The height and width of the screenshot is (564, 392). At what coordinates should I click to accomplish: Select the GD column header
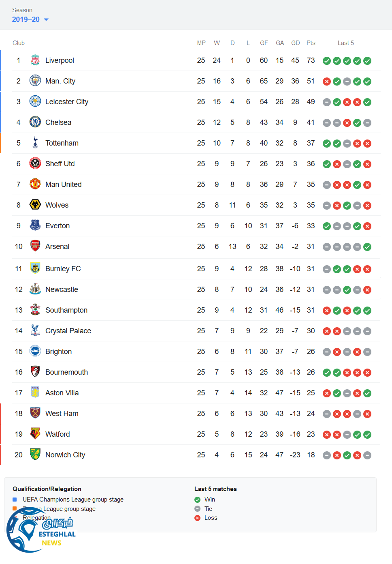click(x=295, y=43)
